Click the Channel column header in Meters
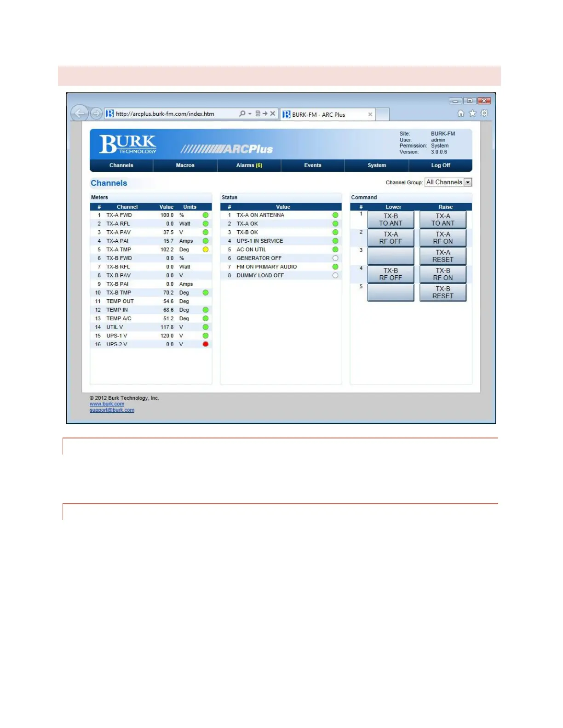Screen dimensions: 563x728 click(x=127, y=207)
